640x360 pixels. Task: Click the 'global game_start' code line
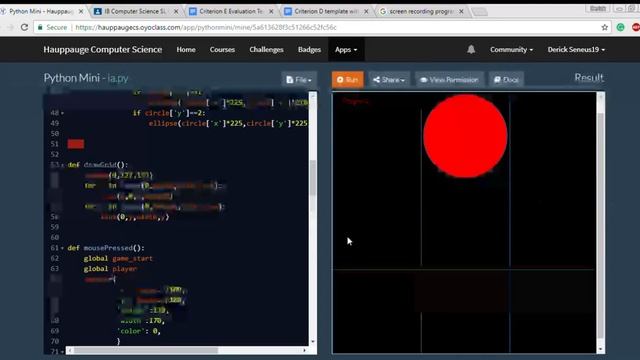118,258
